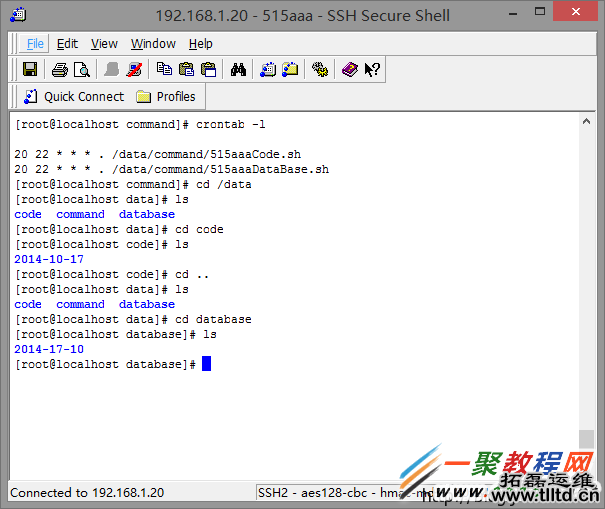Viewport: 605px width, 509px height.
Task: Click the terminal scrollbar up arrow
Action: [586, 122]
